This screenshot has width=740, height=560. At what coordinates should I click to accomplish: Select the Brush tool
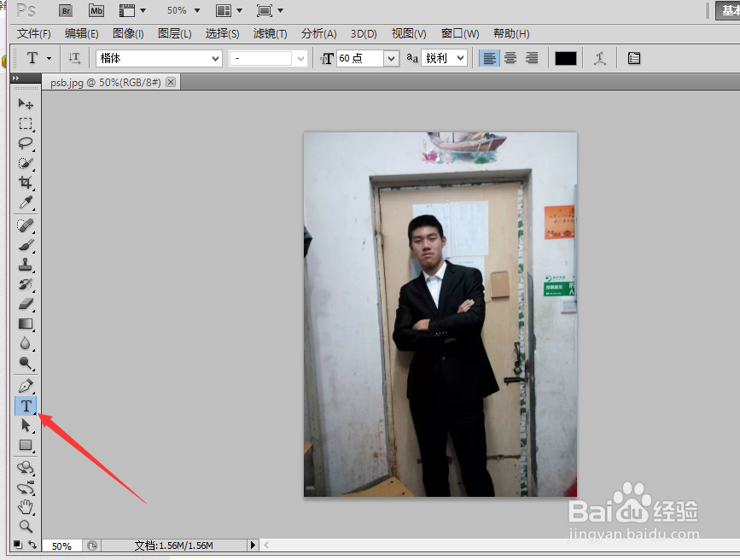click(x=26, y=245)
